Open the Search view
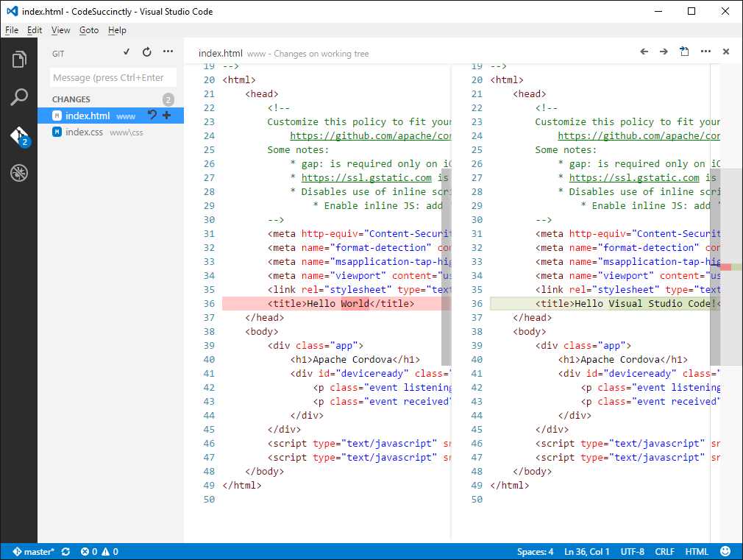The height and width of the screenshot is (560, 743). click(20, 96)
